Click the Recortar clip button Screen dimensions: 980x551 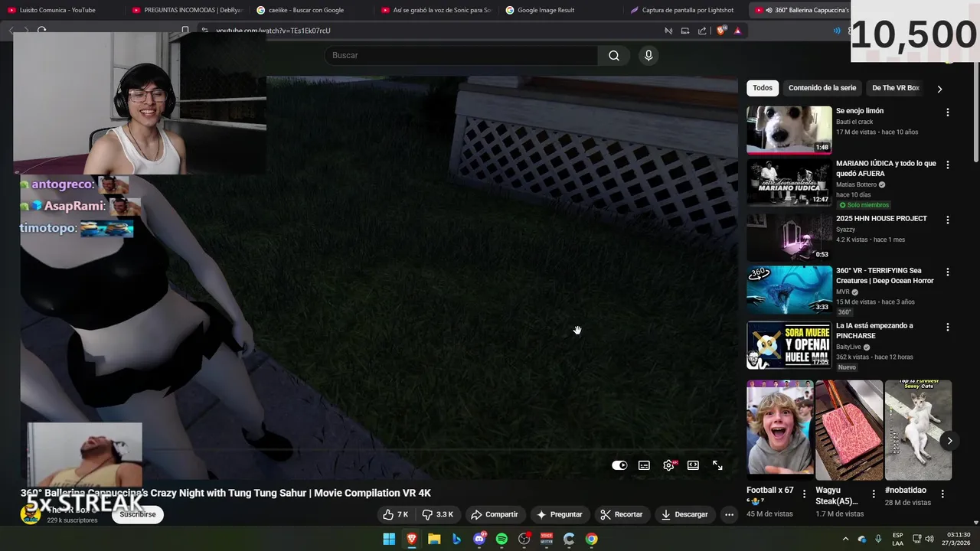point(622,514)
